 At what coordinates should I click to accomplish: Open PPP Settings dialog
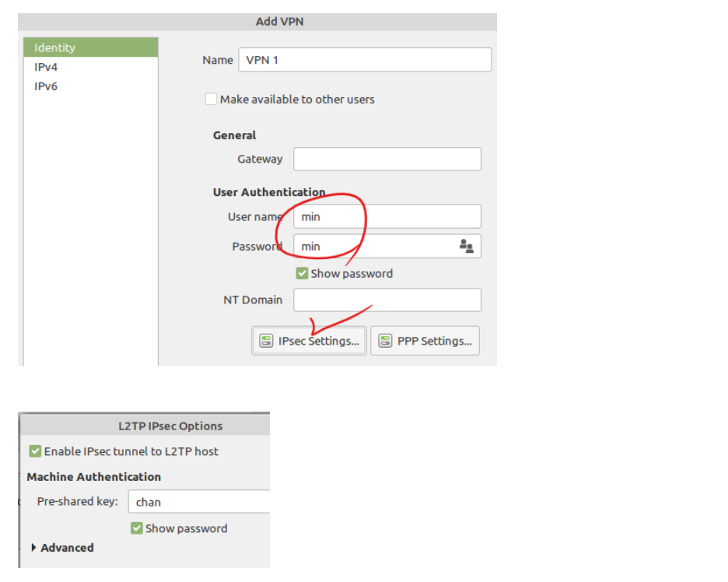425,341
